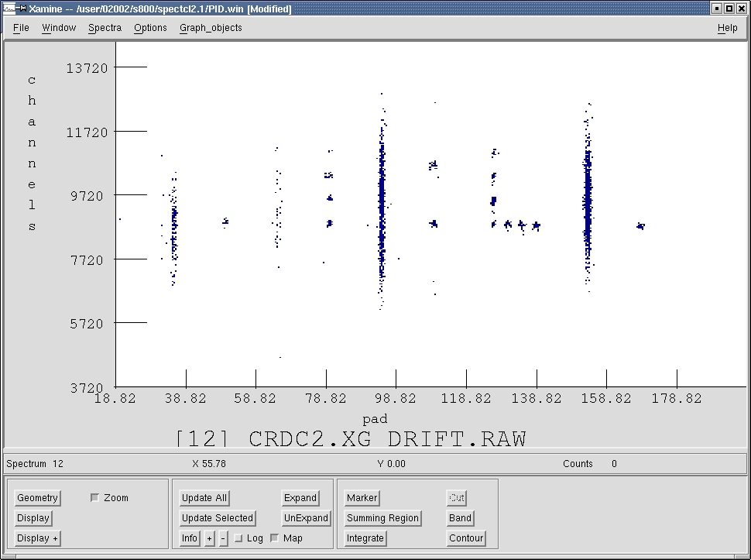Maximize the Xamine window
The height and width of the screenshot is (560, 751).
point(729,9)
